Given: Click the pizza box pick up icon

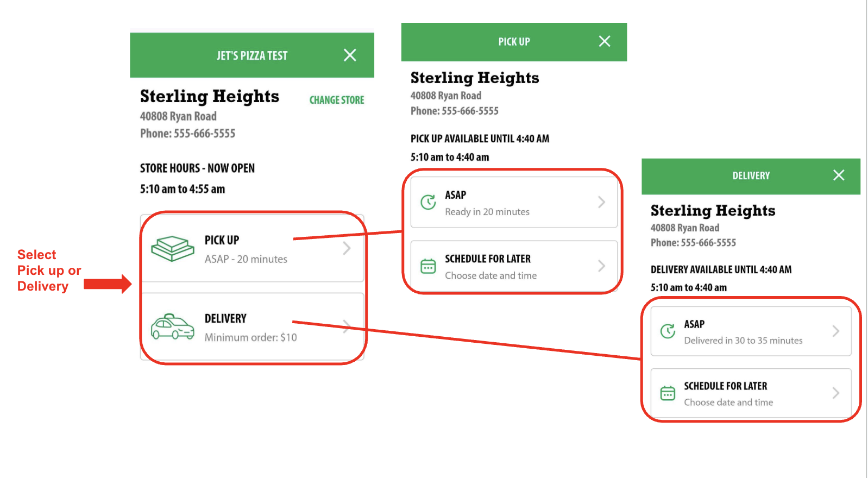Looking at the screenshot, I should (172, 248).
